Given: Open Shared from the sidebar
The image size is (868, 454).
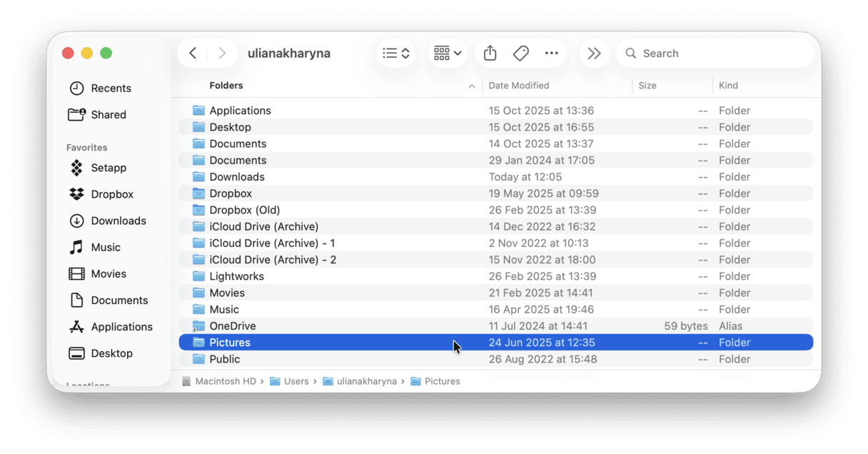Looking at the screenshot, I should click(x=77, y=114).
